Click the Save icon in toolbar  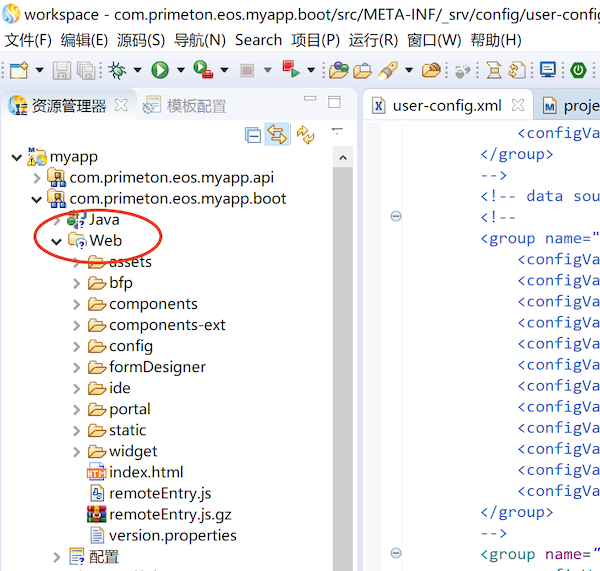tap(62, 70)
